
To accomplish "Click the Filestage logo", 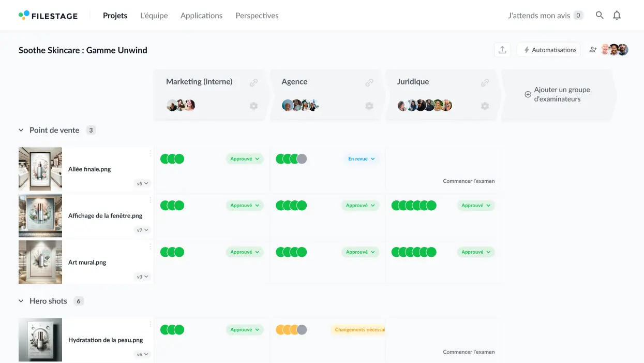I will [48, 15].
